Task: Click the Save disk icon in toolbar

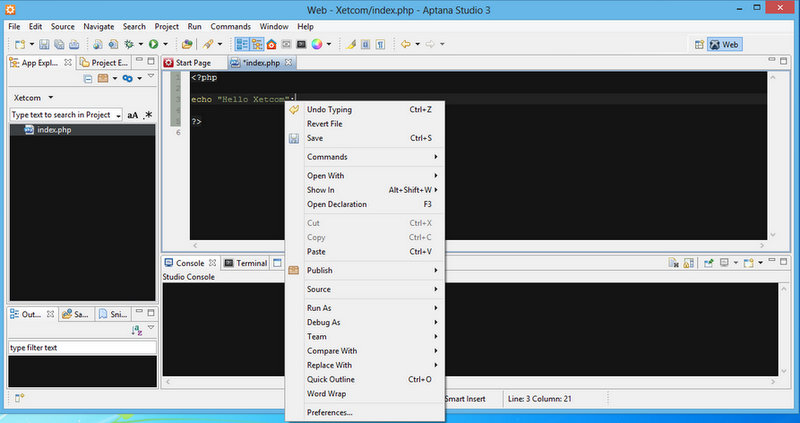Action: (x=44, y=44)
